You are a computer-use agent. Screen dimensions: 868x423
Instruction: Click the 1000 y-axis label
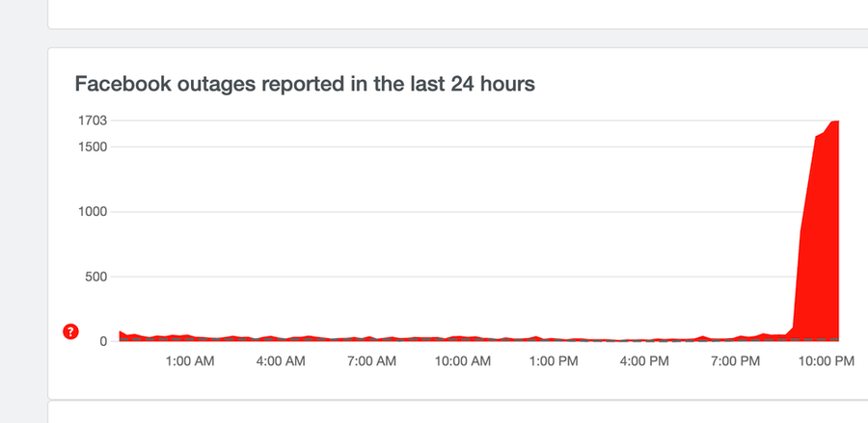click(93, 212)
